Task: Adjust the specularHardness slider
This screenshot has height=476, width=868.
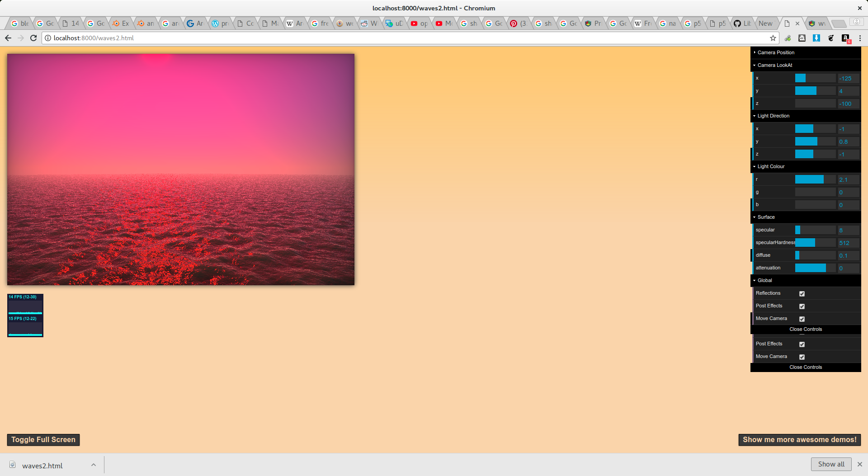Action: (x=815, y=243)
